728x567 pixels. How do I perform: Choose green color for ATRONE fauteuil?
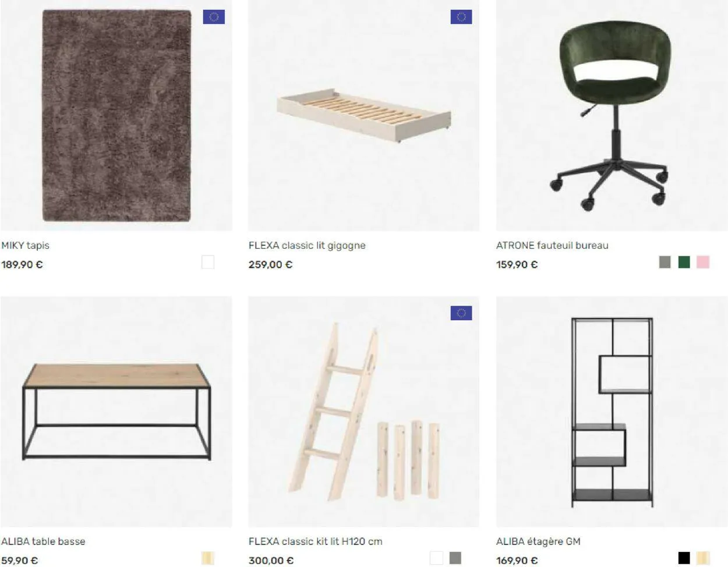click(684, 262)
